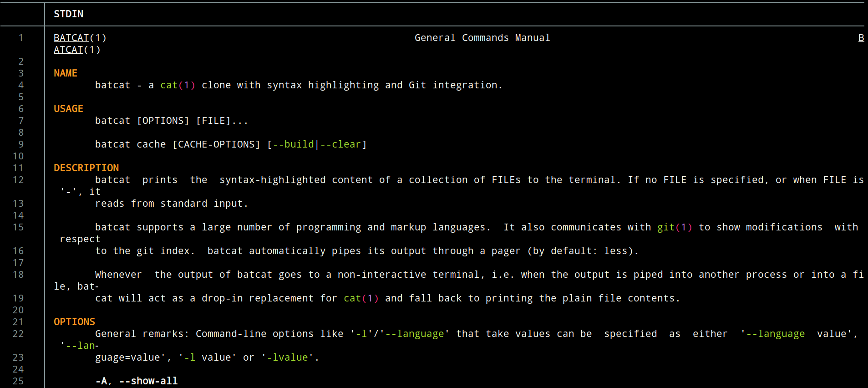Click the underlined BATCAT(1) title
This screenshot has width=868, height=388.
80,38
